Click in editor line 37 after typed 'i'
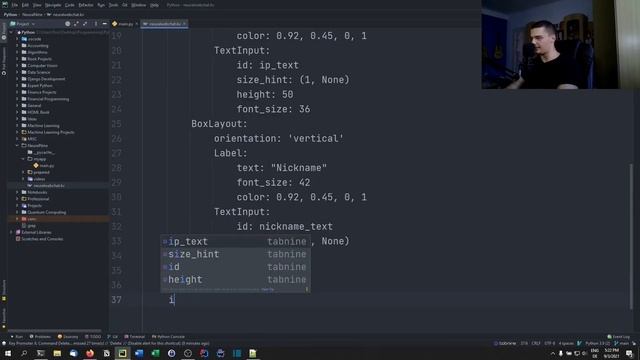Viewport: 640px width, 360px height. pyautogui.click(x=175, y=300)
